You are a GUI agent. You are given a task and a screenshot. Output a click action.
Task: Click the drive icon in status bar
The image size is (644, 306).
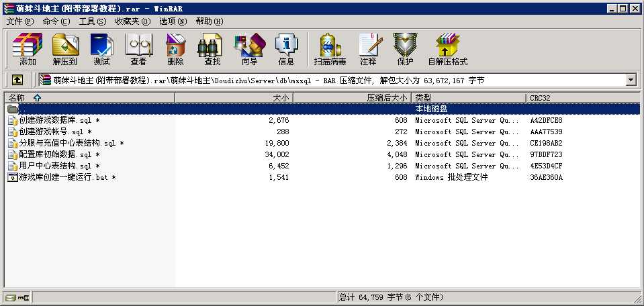pos(11,297)
